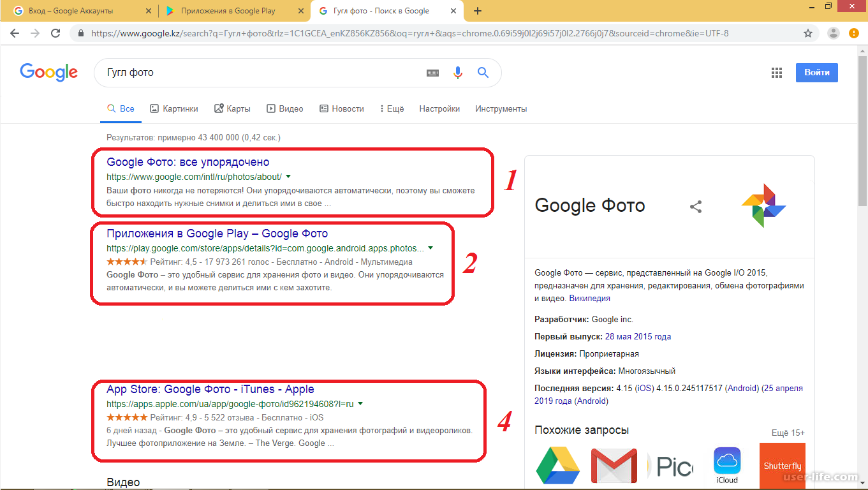Screen dimensions: 868x490
Task: Open the 'Википедия' link in knowledge panel
Action: pyautogui.click(x=589, y=298)
